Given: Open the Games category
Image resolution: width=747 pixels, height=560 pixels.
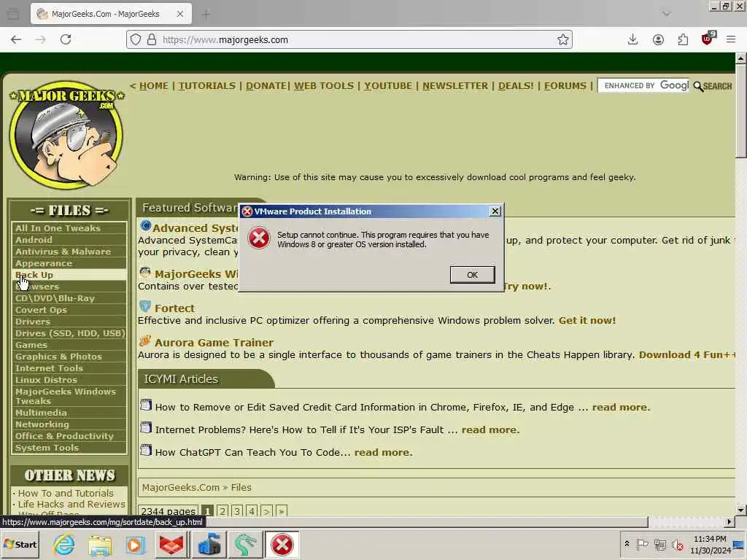Looking at the screenshot, I should [69, 345].
